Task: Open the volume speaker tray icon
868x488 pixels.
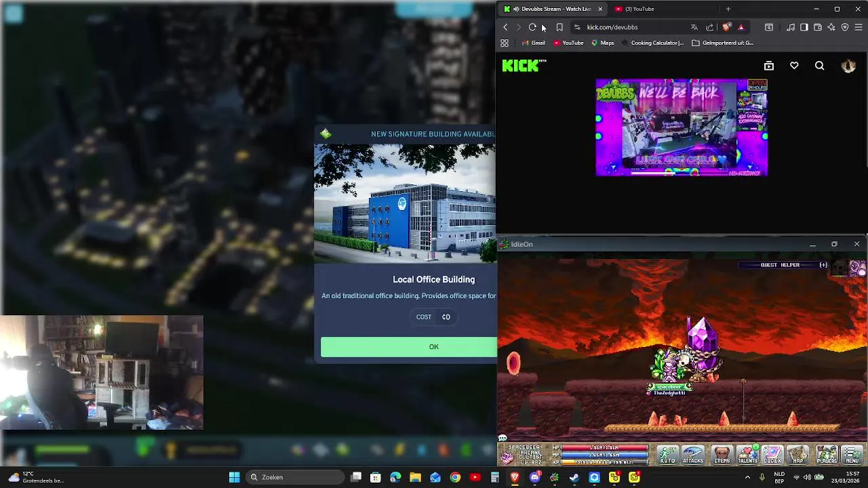Action: tap(807, 477)
